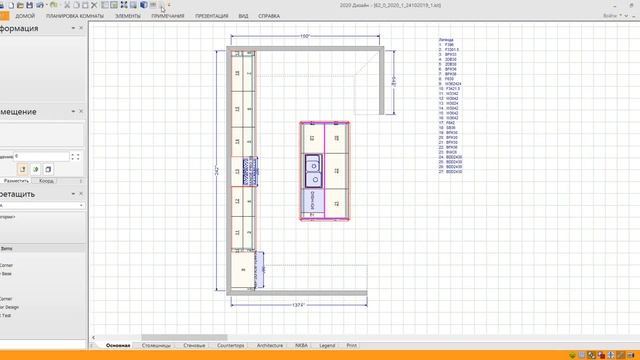Open the Перетащить panel dropdown arrow
Screen dimensions: 640x360
73,193
